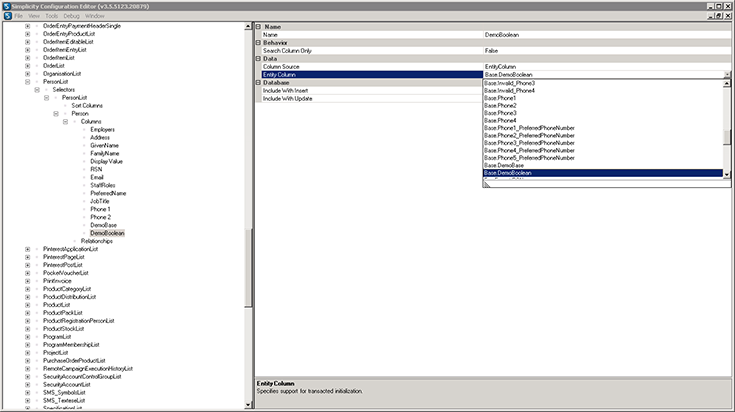This screenshot has height=412, width=735.
Task: Select the GivenName column tree item
Action: click(104, 145)
